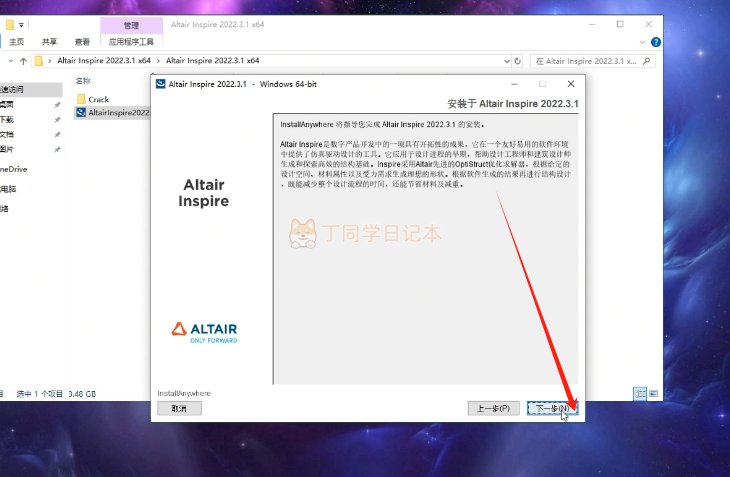Open the quick access toolbar dropdown arrow

[21, 25]
